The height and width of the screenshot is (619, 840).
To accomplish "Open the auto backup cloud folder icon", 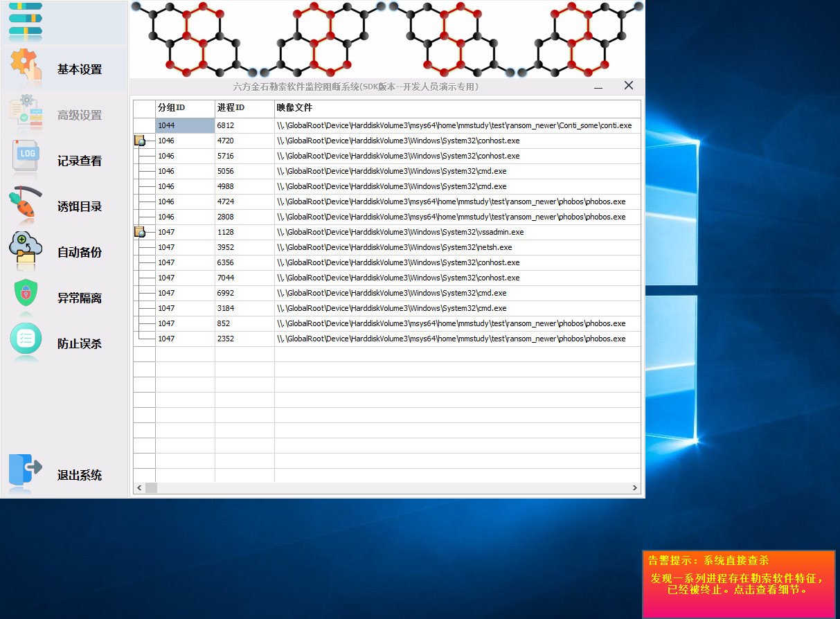I will click(x=26, y=250).
